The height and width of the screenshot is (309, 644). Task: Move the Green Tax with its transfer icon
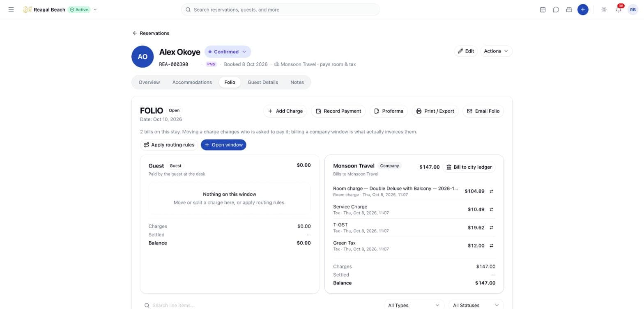point(491,245)
